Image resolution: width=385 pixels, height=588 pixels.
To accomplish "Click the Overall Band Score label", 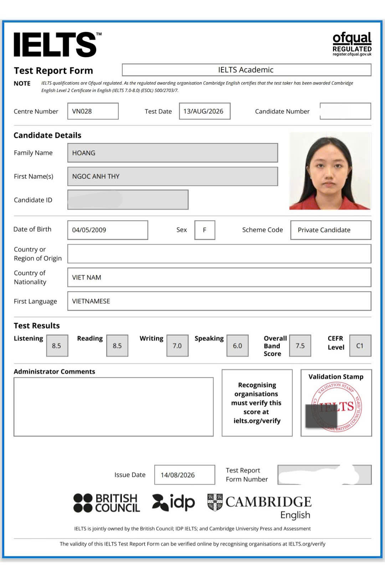I will 275,346.
